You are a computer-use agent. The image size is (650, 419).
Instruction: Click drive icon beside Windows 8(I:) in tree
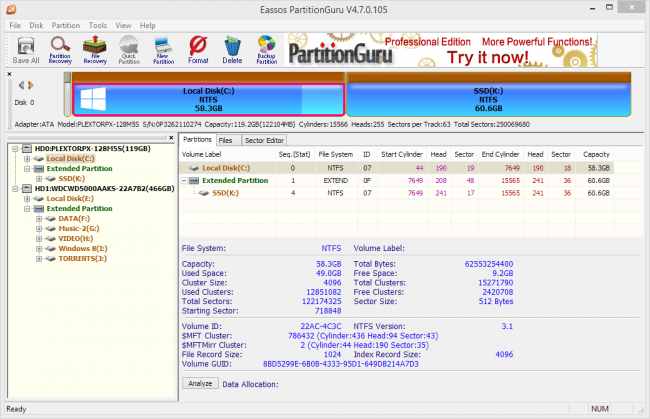51,249
